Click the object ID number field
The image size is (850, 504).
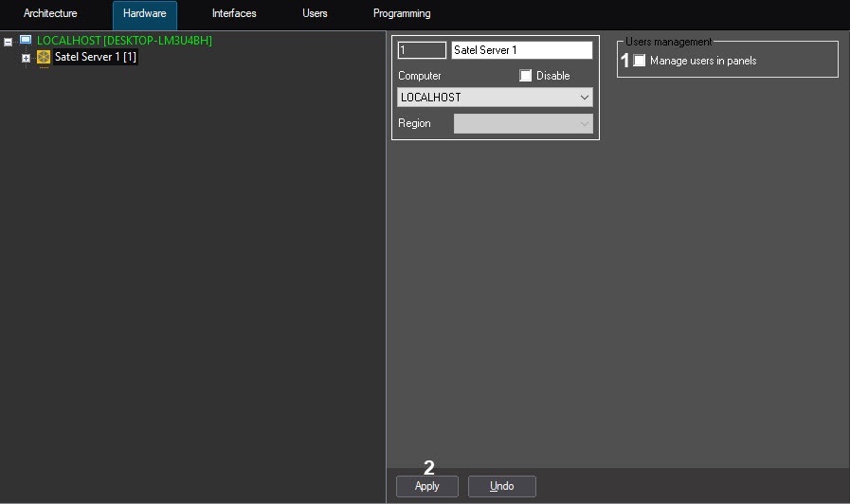(x=422, y=50)
